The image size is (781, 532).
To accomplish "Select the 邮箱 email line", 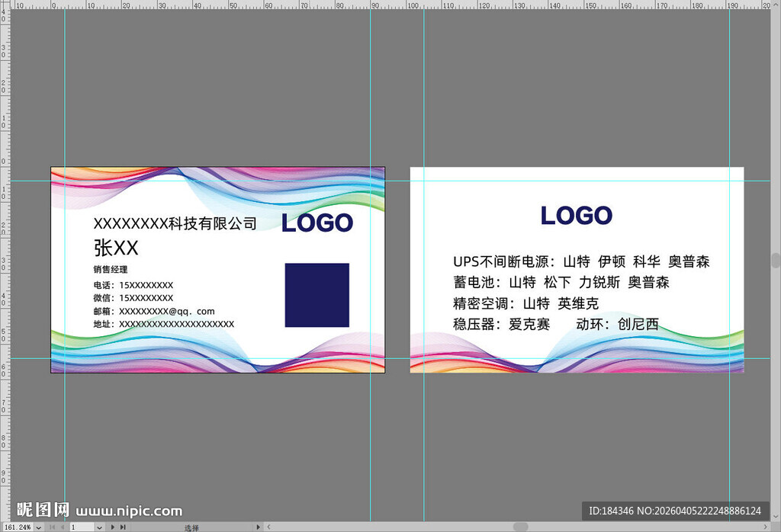I will (x=154, y=311).
